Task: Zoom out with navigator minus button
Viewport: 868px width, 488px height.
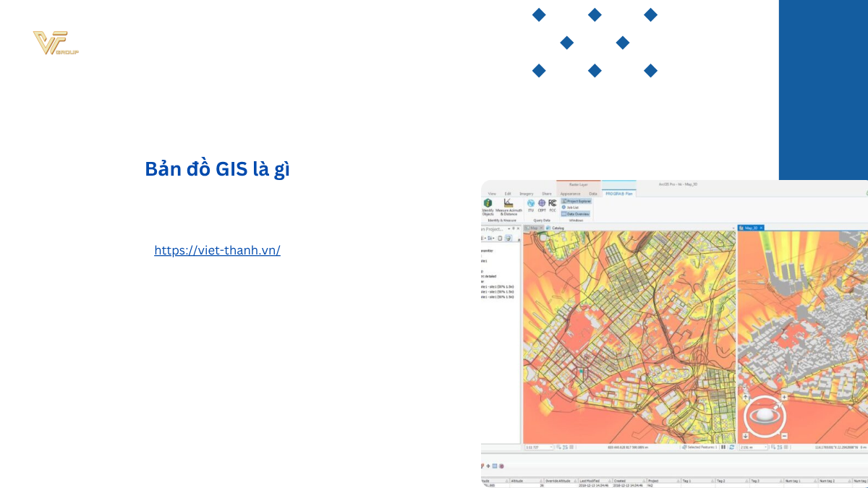Action: (x=784, y=436)
